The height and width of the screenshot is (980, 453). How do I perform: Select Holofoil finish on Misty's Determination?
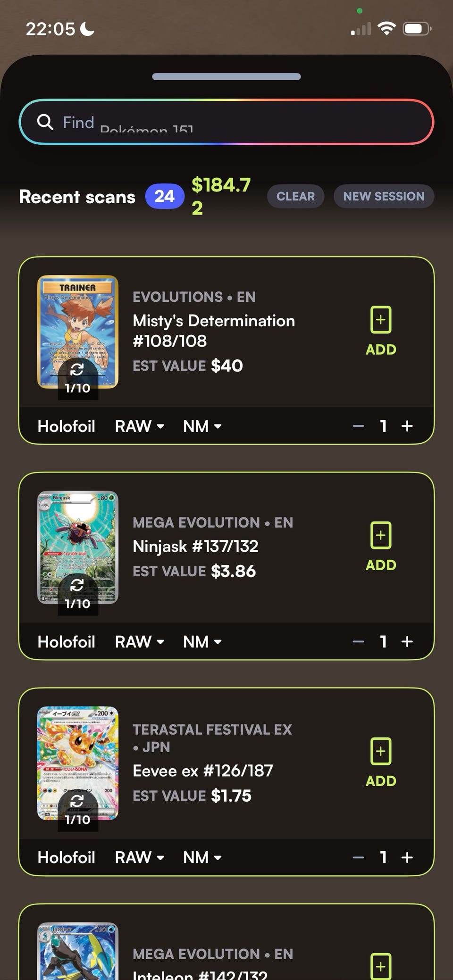tap(66, 426)
